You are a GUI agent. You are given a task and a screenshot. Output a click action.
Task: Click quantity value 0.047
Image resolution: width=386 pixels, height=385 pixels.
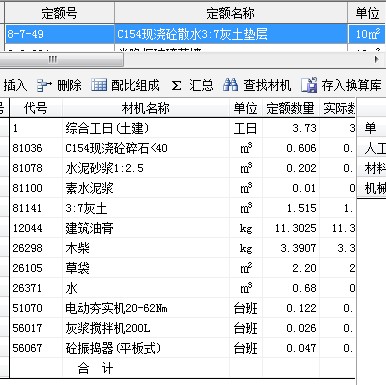301,348
